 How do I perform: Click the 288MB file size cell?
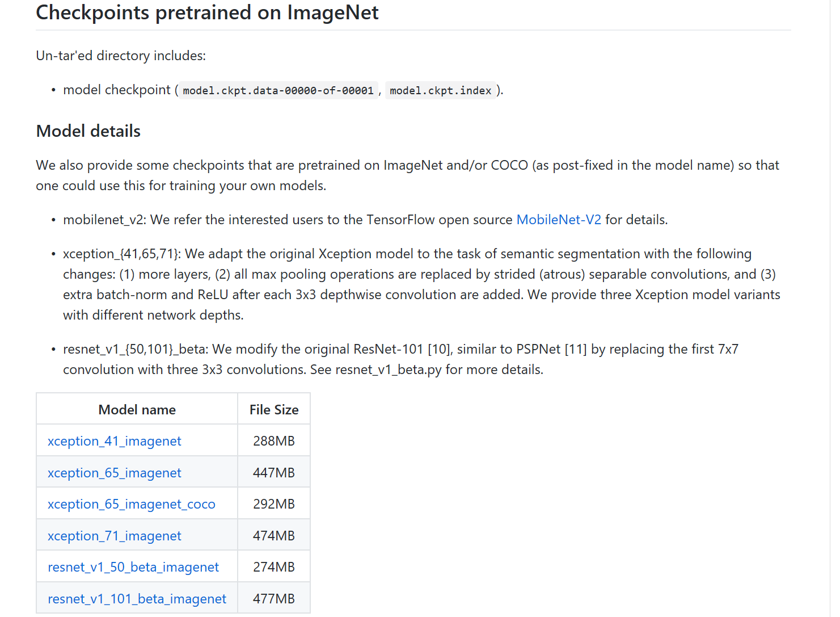pos(274,441)
